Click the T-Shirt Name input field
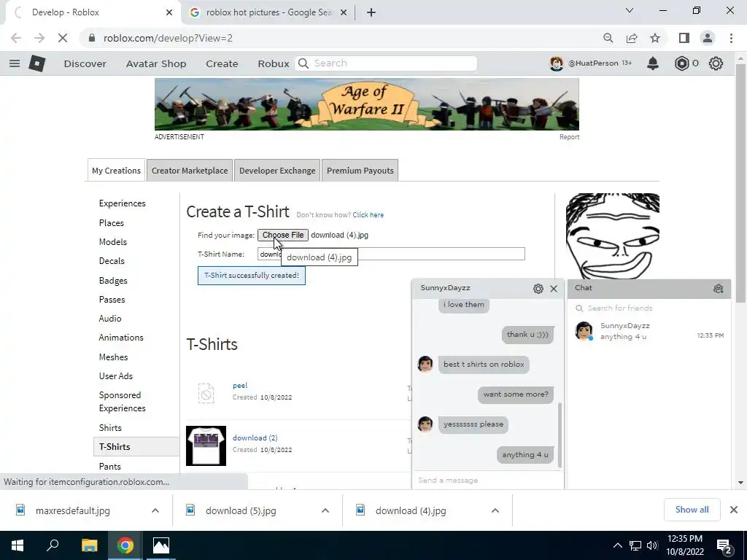This screenshot has width=747, height=560. 391,254
